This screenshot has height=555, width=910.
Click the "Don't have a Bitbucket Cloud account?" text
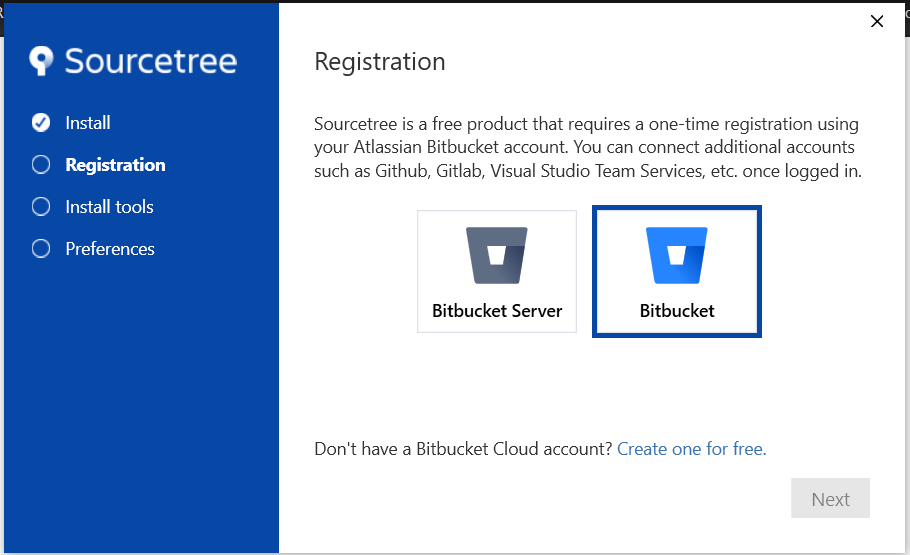[463, 449]
